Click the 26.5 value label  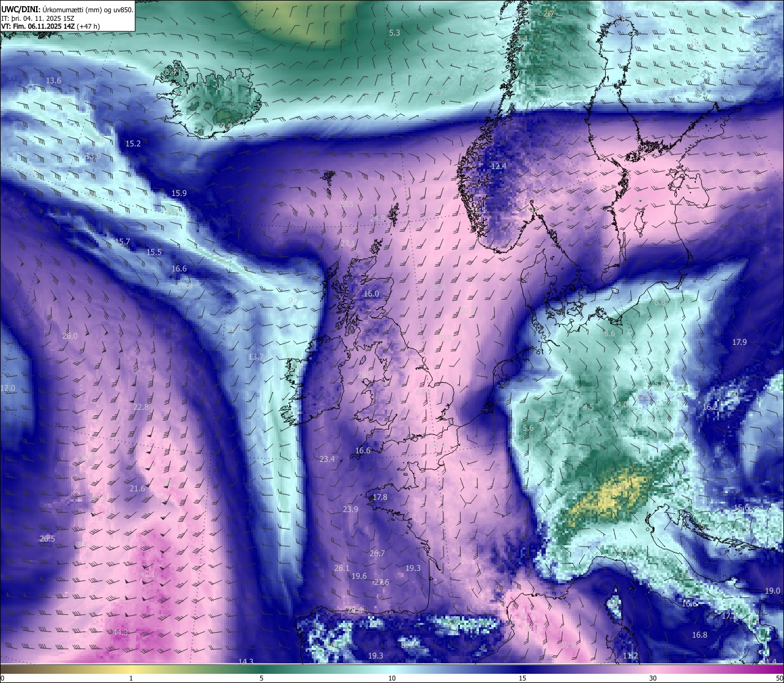click(47, 539)
